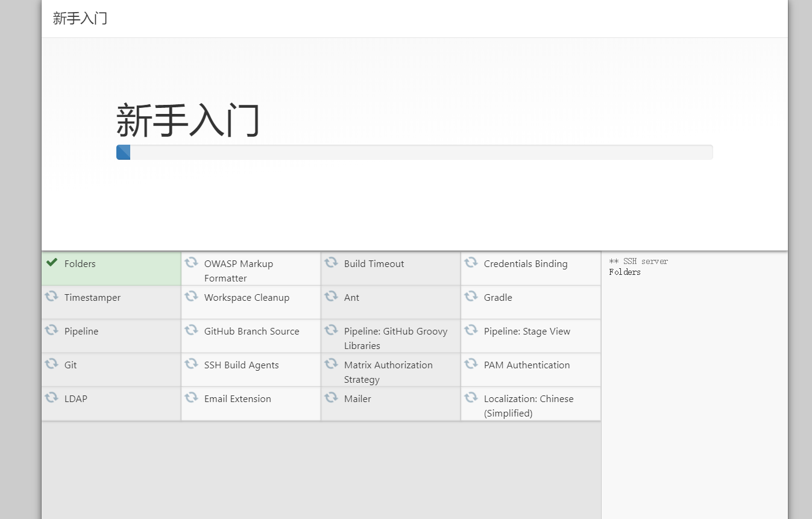
Task: Click the pending sync icon beside LDAP
Action: click(51, 397)
